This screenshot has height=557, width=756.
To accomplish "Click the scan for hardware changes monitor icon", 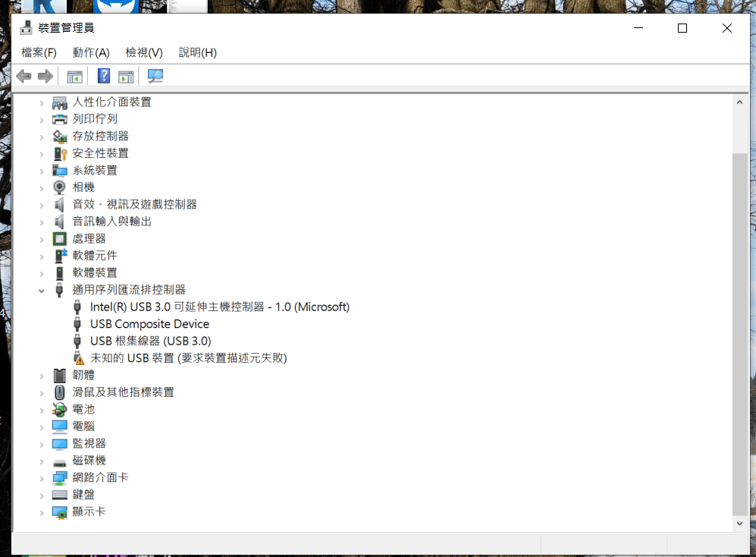I will tap(155, 76).
